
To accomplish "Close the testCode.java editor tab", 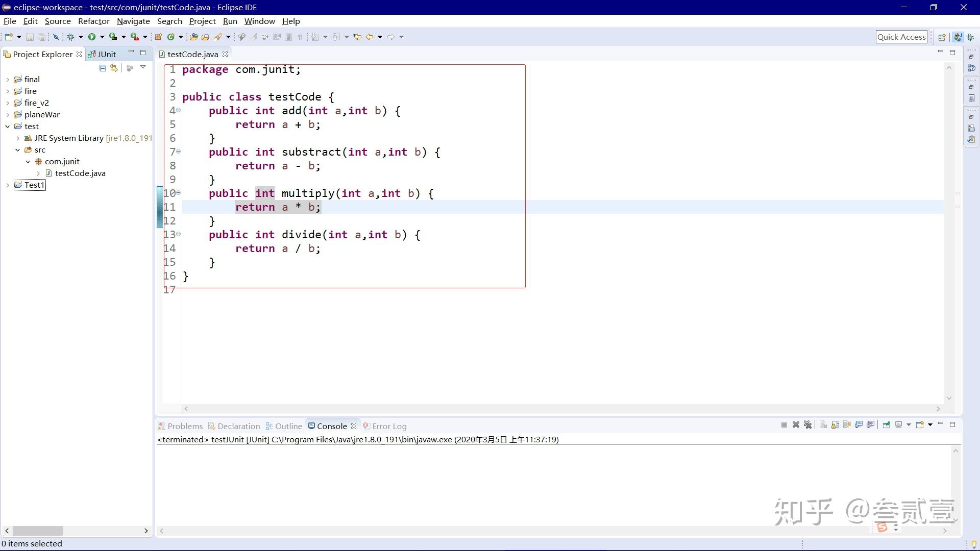I will [225, 54].
